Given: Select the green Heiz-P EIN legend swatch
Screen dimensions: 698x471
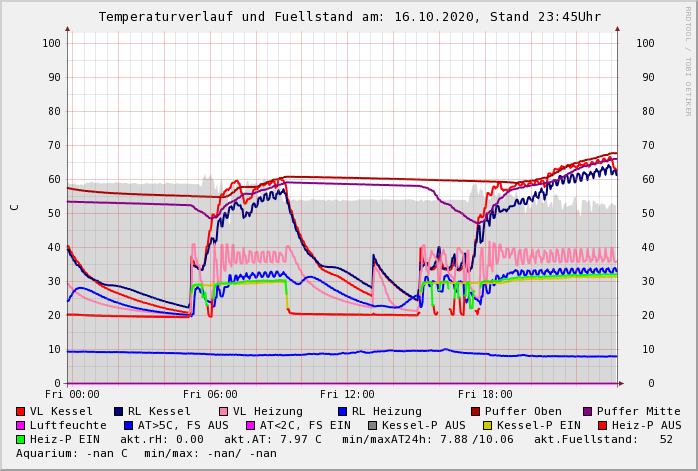Looking at the screenshot, I should pyautogui.click(x=21, y=439).
